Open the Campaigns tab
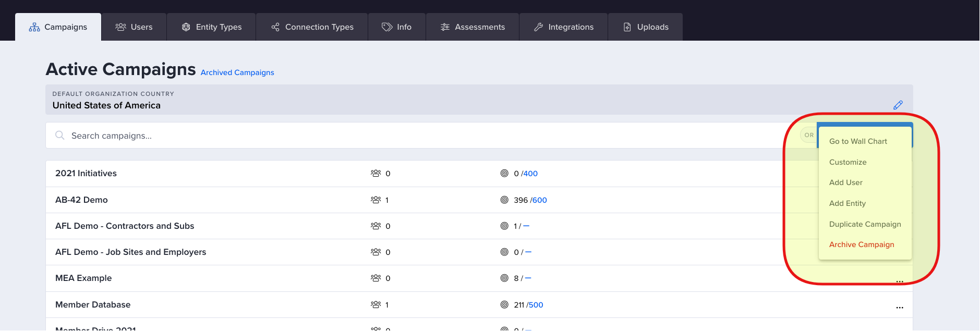The image size is (980, 331). 58,27
